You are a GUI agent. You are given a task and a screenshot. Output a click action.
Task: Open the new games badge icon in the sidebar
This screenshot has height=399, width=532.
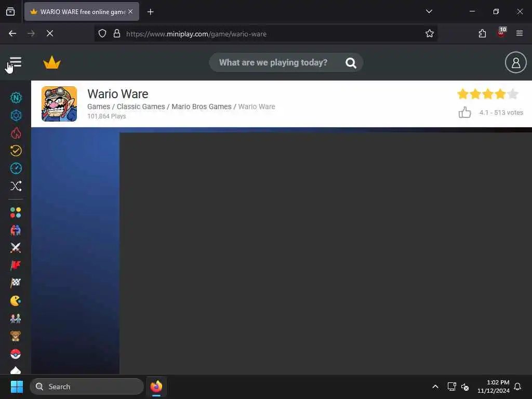(x=16, y=98)
